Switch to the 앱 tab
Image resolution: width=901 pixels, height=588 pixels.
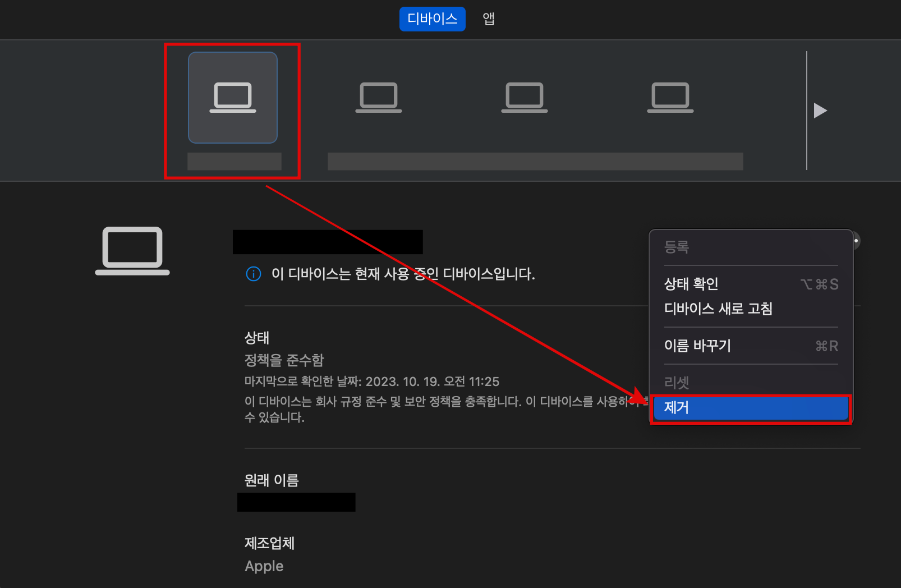pyautogui.click(x=488, y=19)
